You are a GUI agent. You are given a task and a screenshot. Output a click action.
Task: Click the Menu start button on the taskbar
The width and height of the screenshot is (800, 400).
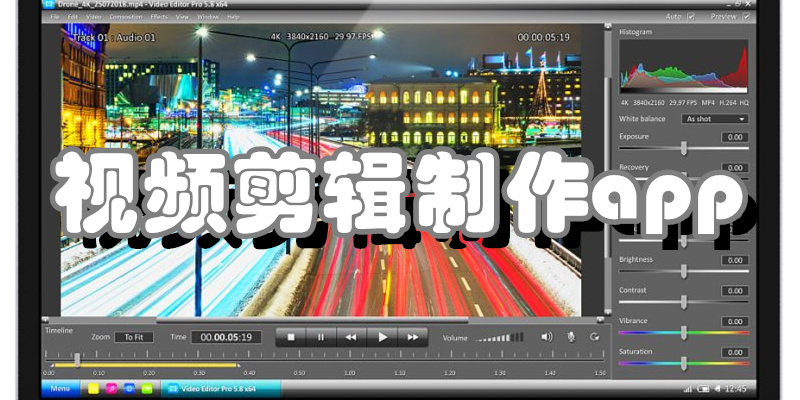click(60, 389)
